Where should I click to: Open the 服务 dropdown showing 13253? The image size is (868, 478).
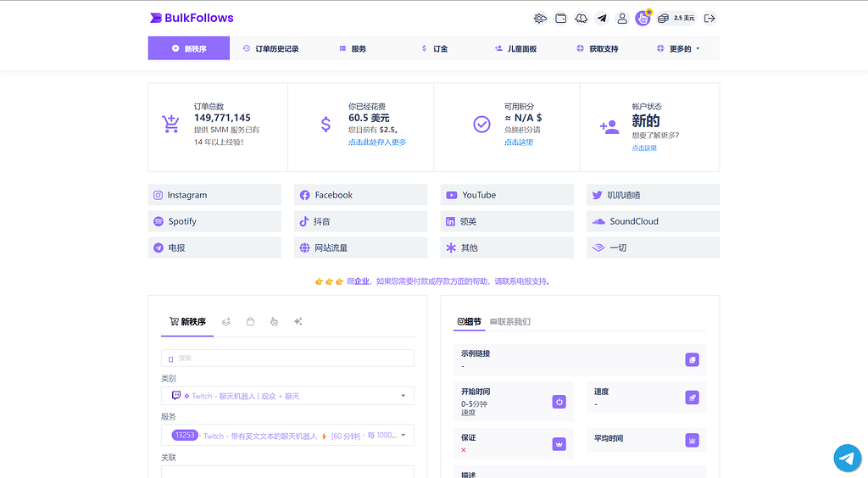coord(288,436)
